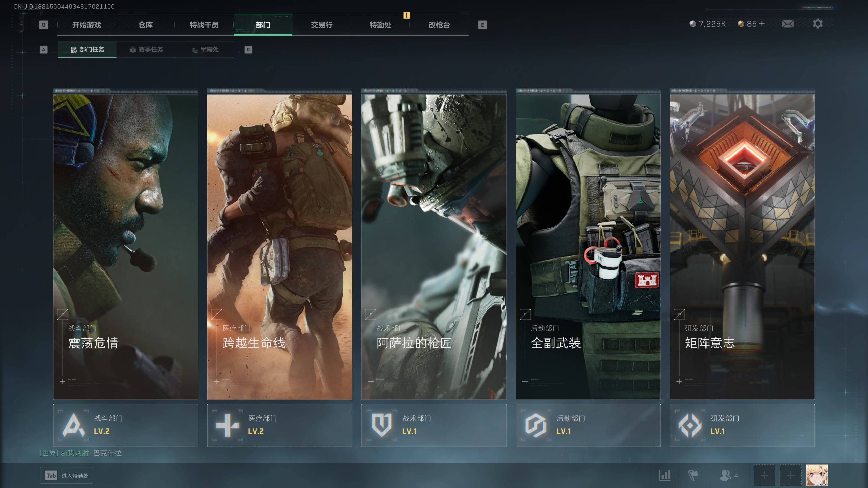Screen dimensions: 868x488
Task: Click the flag icon in bottom bar
Action: point(693,475)
